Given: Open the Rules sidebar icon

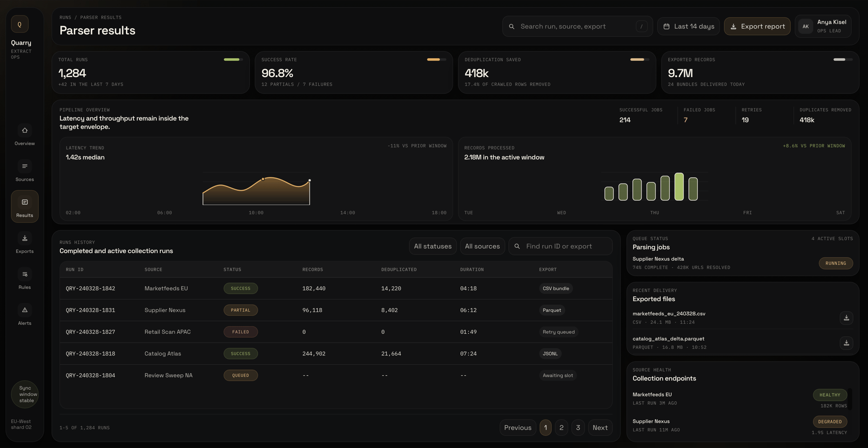Looking at the screenshot, I should [25, 275].
